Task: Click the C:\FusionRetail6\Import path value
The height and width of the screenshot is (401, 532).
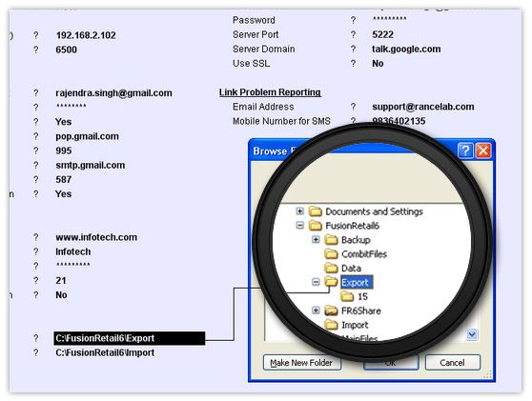Action: click(105, 352)
